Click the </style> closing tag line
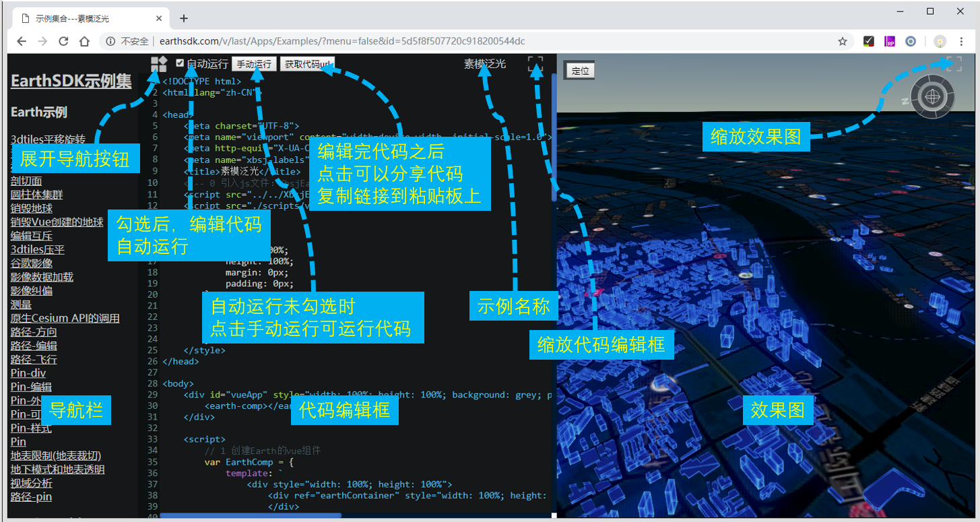 point(205,350)
